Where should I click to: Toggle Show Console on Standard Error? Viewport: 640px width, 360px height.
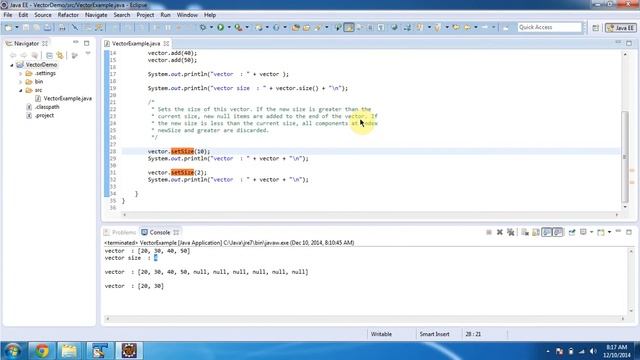point(558,232)
